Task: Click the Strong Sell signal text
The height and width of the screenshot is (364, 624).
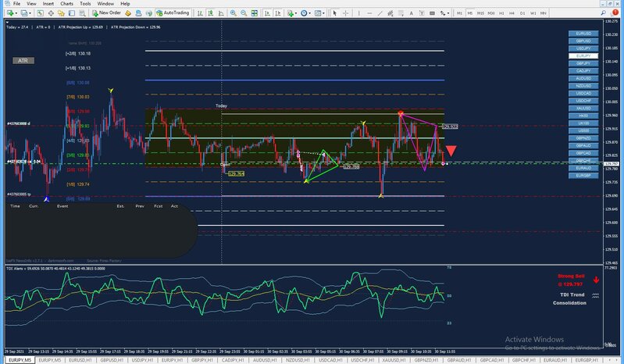Action: 571,276
